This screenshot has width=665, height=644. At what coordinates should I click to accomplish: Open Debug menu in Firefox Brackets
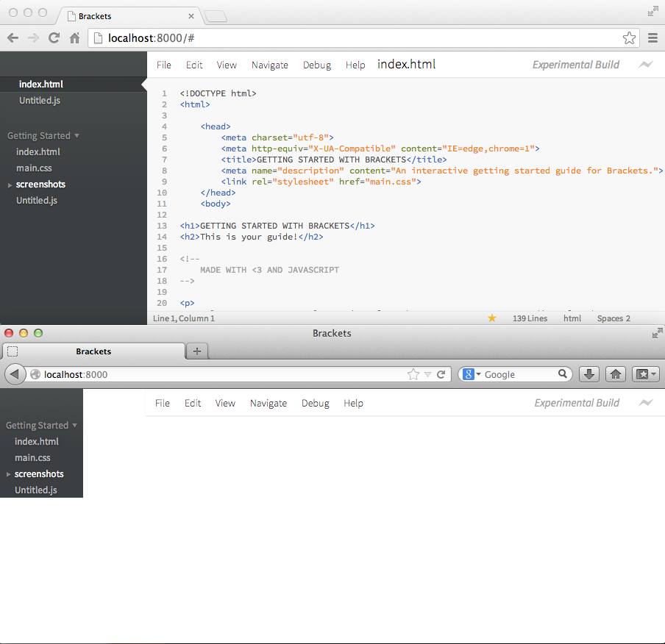315,403
